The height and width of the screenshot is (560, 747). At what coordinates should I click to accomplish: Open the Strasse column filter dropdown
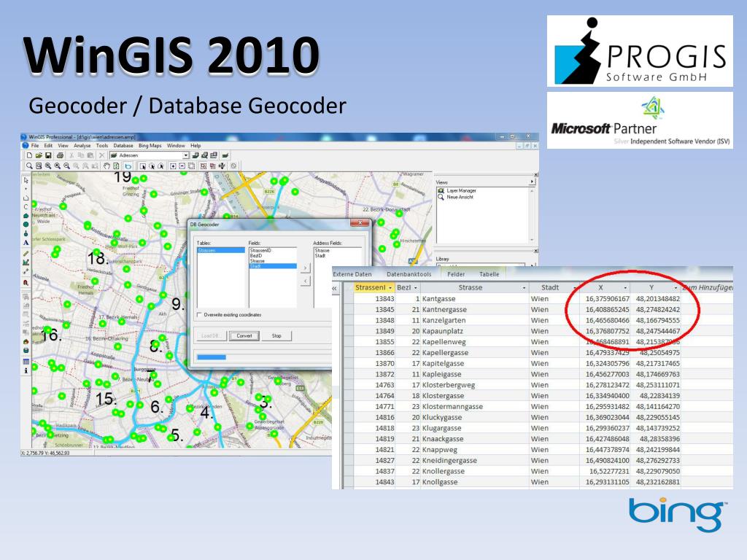pos(524,288)
